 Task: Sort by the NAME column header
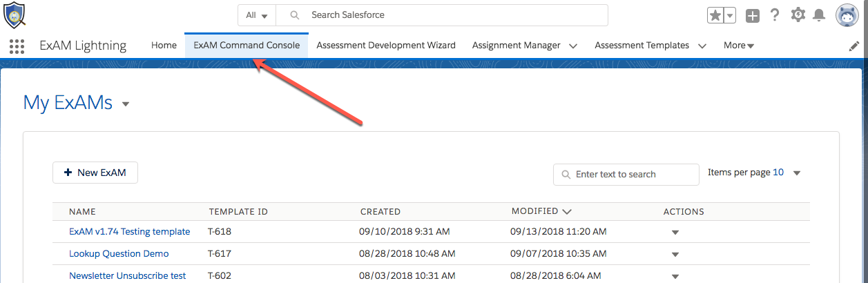82,212
